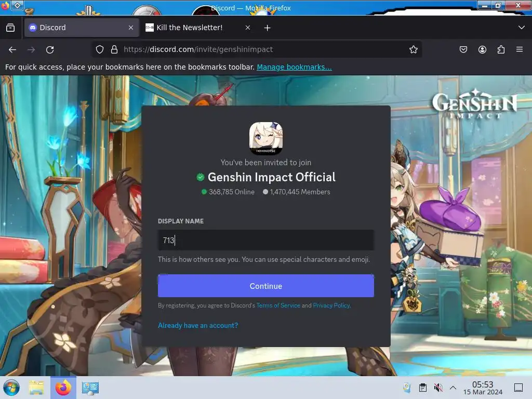The width and height of the screenshot is (532, 399).
Task: Open Discord Terms of Service link
Action: click(x=278, y=305)
